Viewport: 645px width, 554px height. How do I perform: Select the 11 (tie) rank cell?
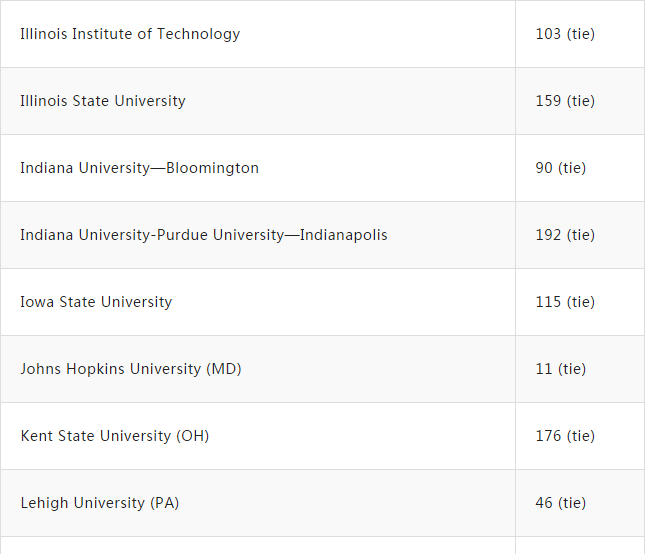561,369
